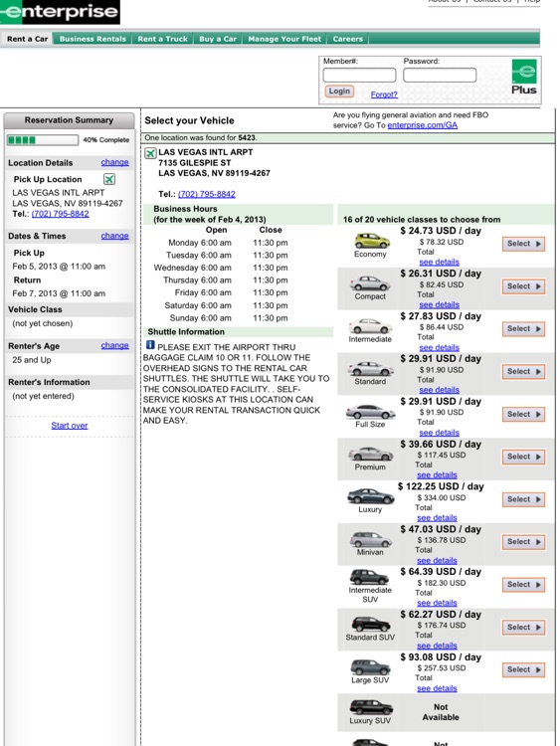See details for Intermediate SUV rate
This screenshot has width=560, height=746.
pos(438,604)
